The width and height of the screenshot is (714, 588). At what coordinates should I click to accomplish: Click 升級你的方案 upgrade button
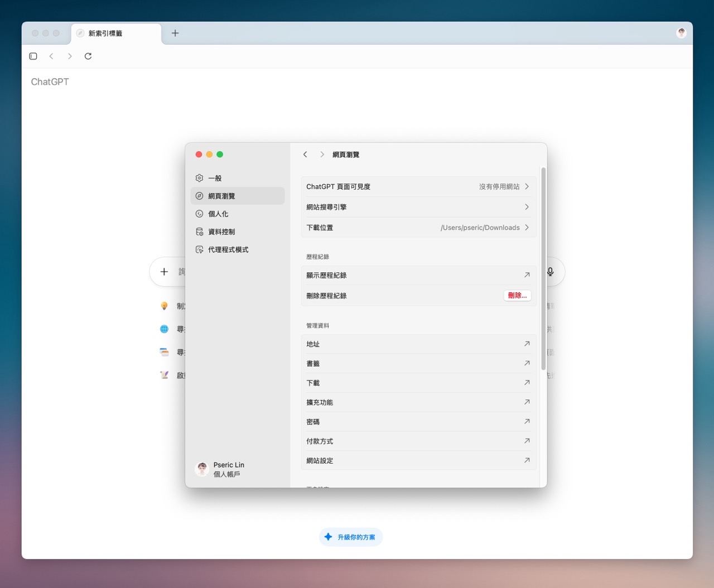coord(351,537)
